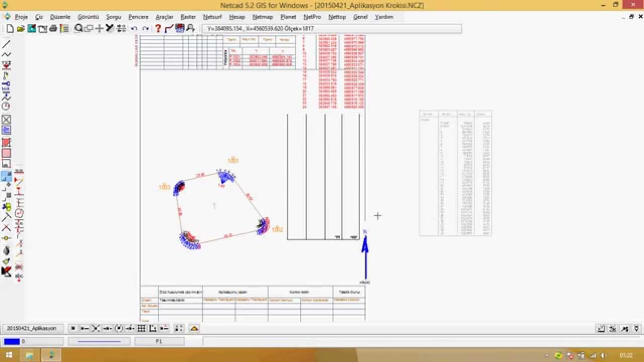Click the blue line type selector
Screen dimensions: 644x362
tap(99, 341)
